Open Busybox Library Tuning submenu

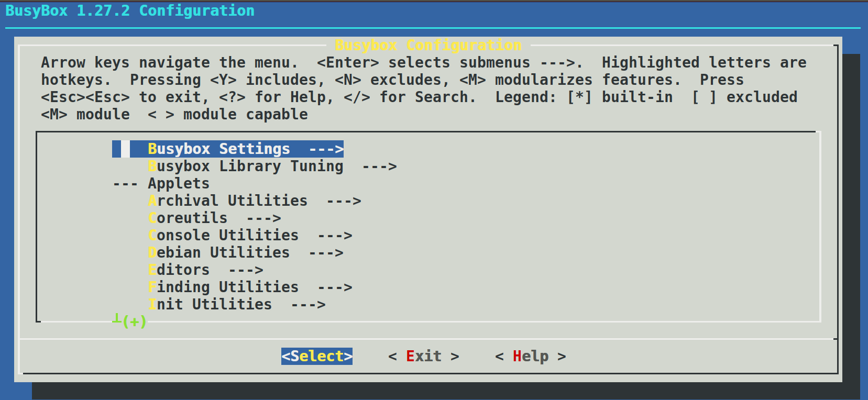(x=272, y=166)
